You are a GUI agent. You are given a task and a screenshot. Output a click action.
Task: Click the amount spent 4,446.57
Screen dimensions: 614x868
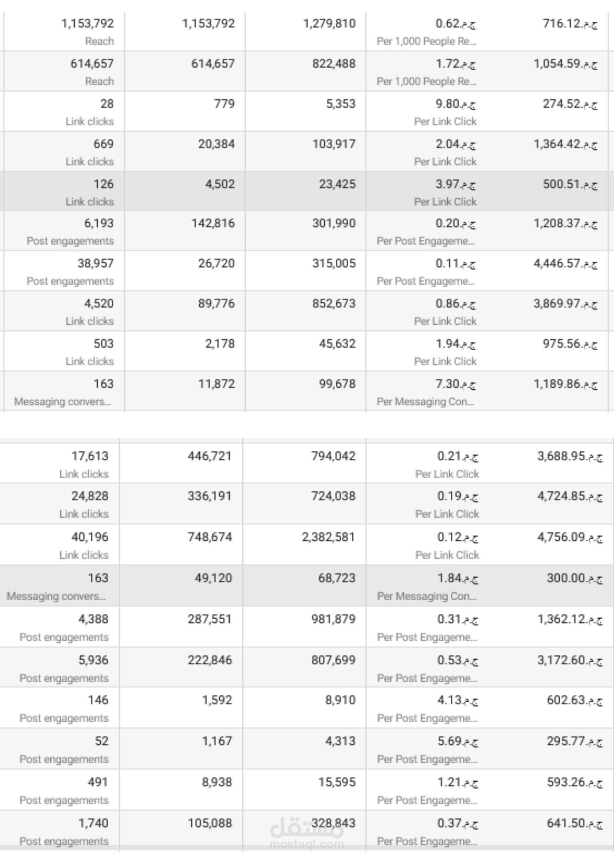click(565, 263)
